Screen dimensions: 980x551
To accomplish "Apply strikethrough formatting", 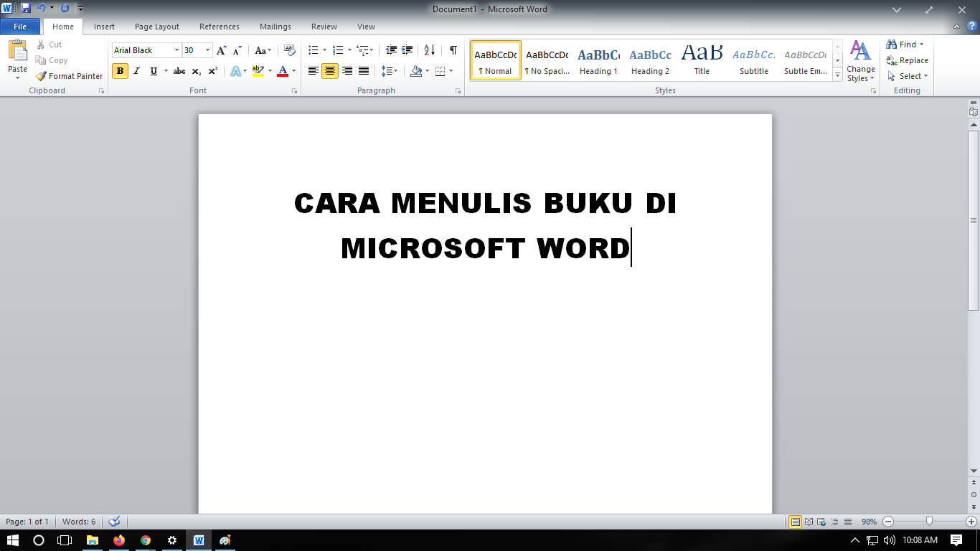I will click(179, 71).
